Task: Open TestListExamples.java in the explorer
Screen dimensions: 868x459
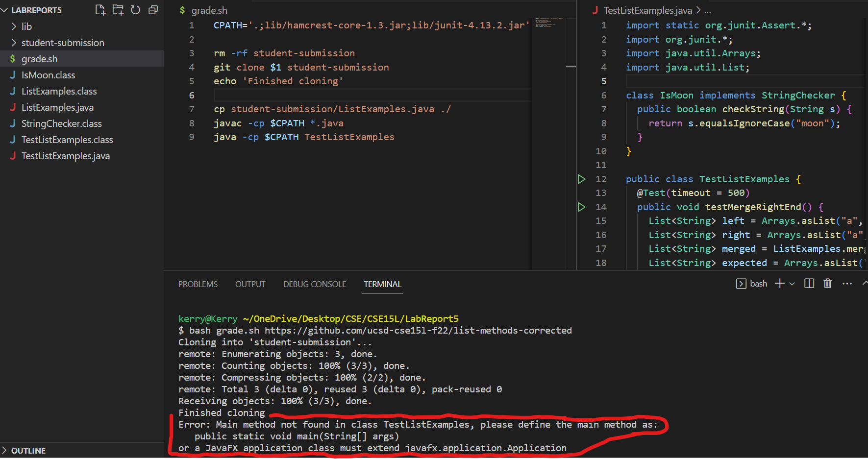Action: coord(66,156)
